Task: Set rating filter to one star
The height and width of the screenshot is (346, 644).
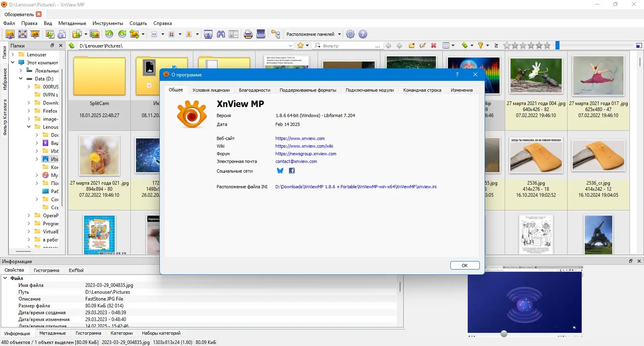Action: pos(515,46)
